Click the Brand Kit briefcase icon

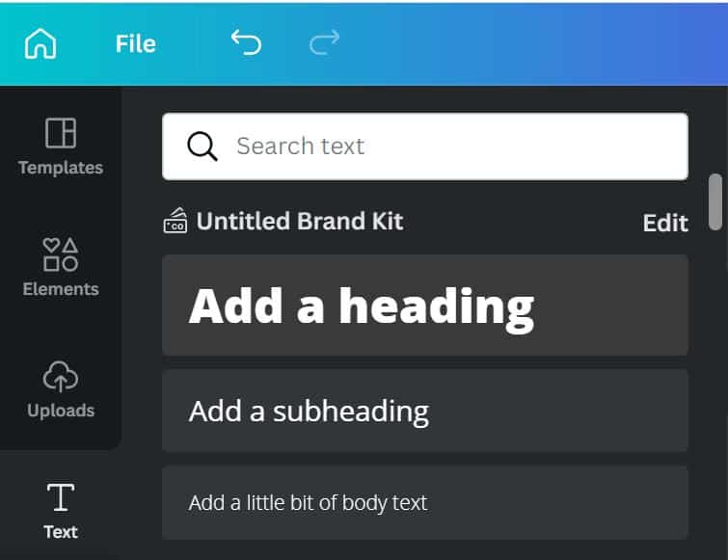pos(175,221)
